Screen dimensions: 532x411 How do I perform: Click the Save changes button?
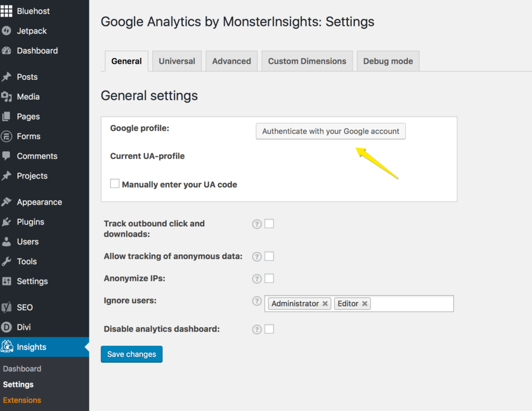131,354
